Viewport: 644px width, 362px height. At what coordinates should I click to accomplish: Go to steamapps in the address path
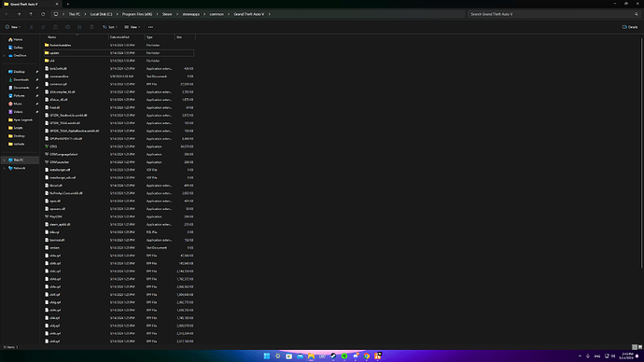coord(191,14)
